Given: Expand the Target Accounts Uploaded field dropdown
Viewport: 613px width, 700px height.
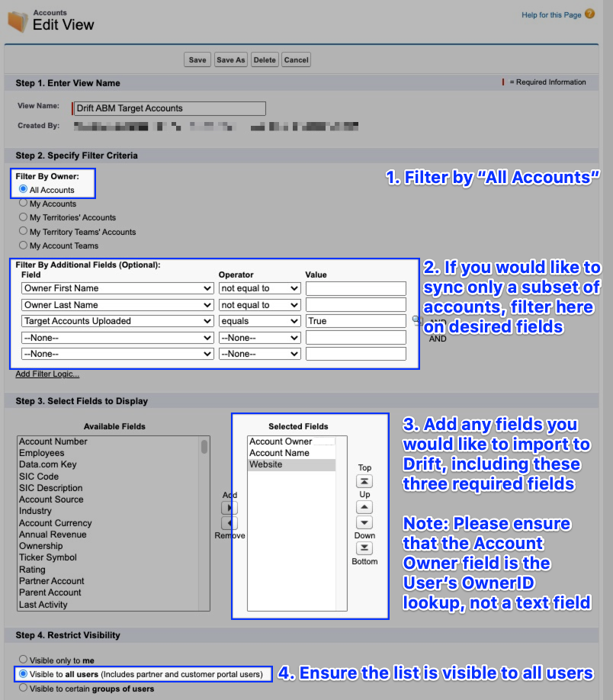Looking at the screenshot, I should click(x=117, y=321).
